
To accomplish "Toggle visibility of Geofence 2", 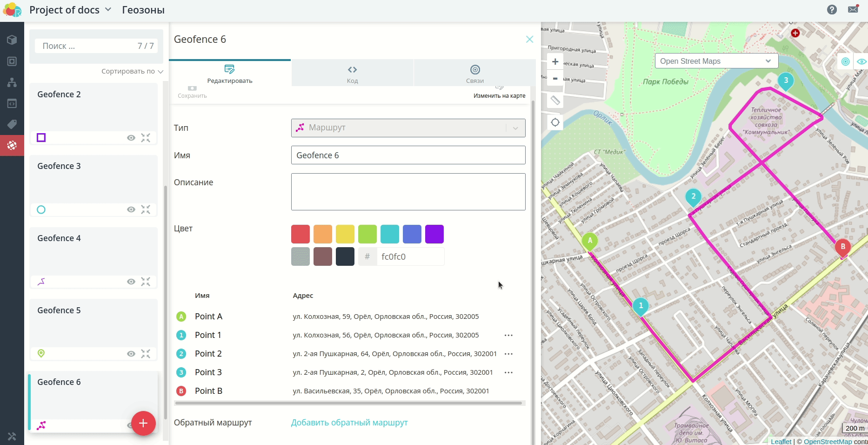I will coord(131,138).
